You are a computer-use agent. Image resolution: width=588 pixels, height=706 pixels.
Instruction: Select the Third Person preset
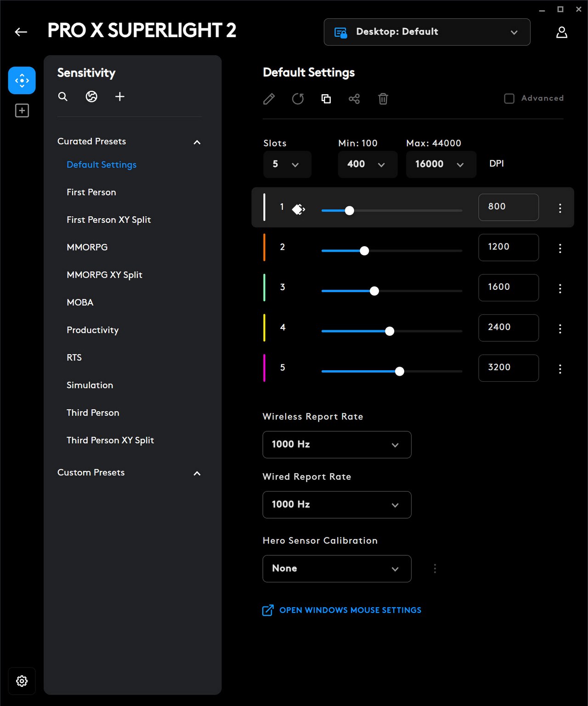(93, 412)
